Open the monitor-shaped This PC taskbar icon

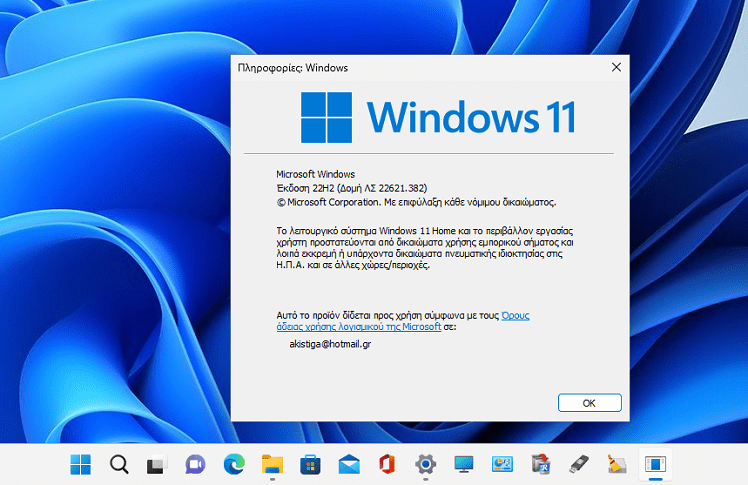pos(464,464)
